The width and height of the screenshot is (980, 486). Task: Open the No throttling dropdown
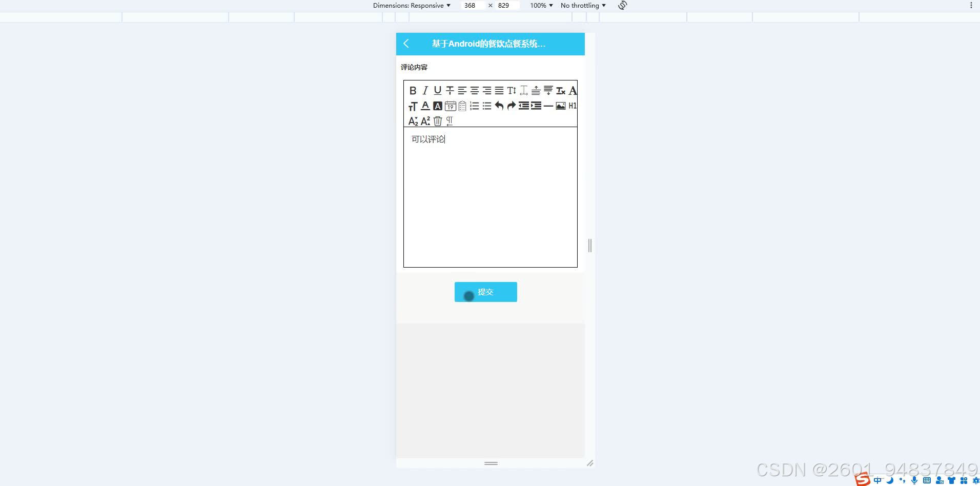tap(583, 5)
